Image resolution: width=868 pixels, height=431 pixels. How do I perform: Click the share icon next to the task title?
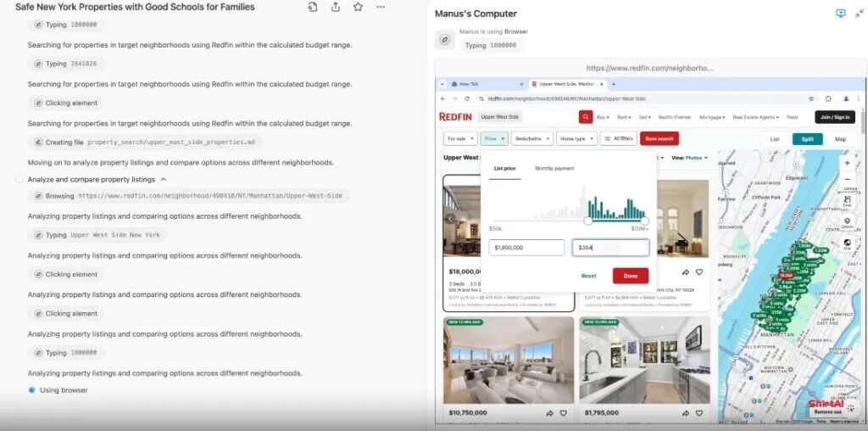[336, 7]
